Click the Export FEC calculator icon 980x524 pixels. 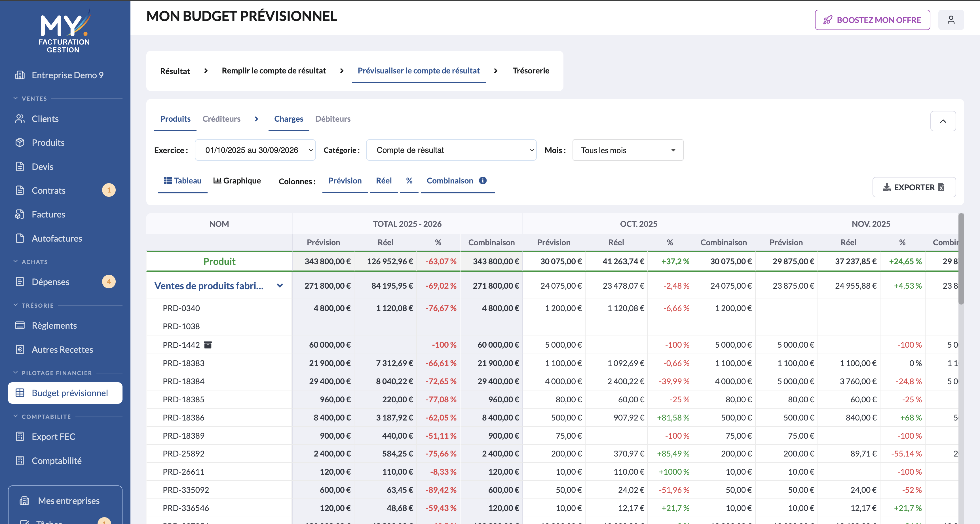tap(20, 436)
